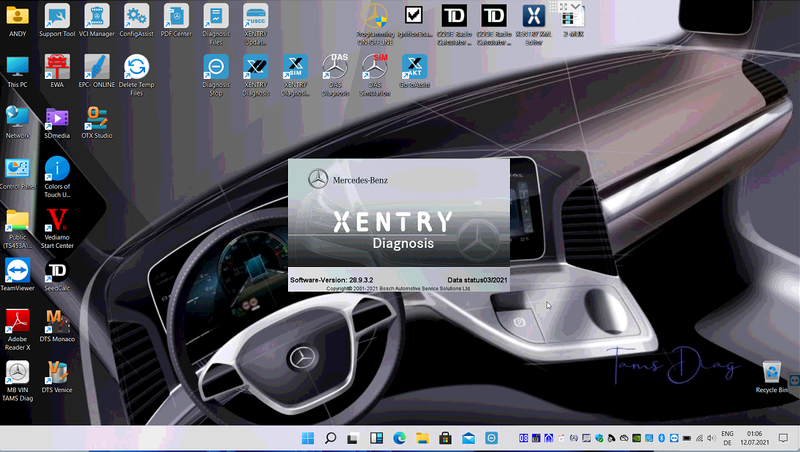The width and height of the screenshot is (800, 452).
Task: Open the Public folder
Action: coord(17,228)
